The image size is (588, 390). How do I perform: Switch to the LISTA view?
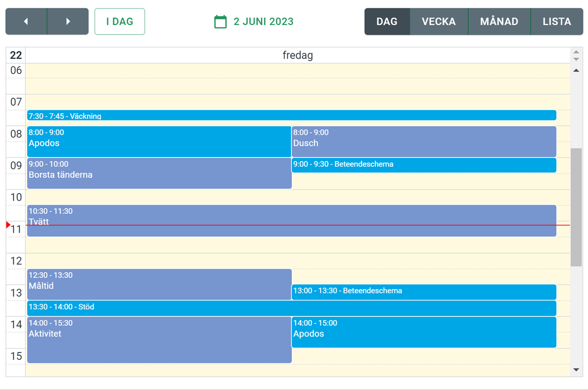click(x=556, y=21)
